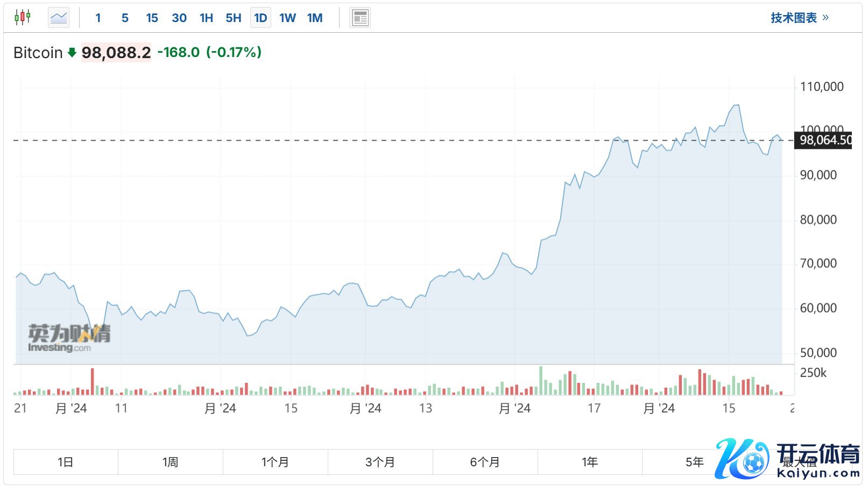Choose the 15 minute interval
This screenshot has height=491, width=868.
tap(152, 18)
